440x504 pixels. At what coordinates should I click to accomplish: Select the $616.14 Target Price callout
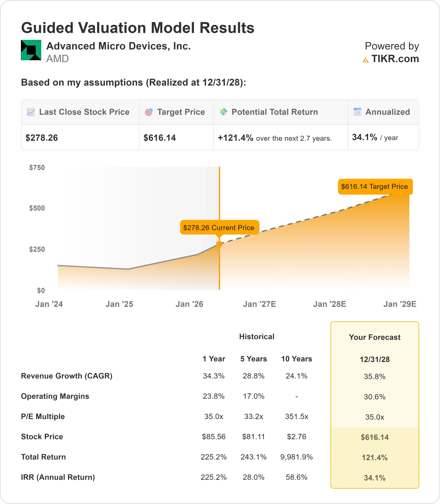coord(375,187)
